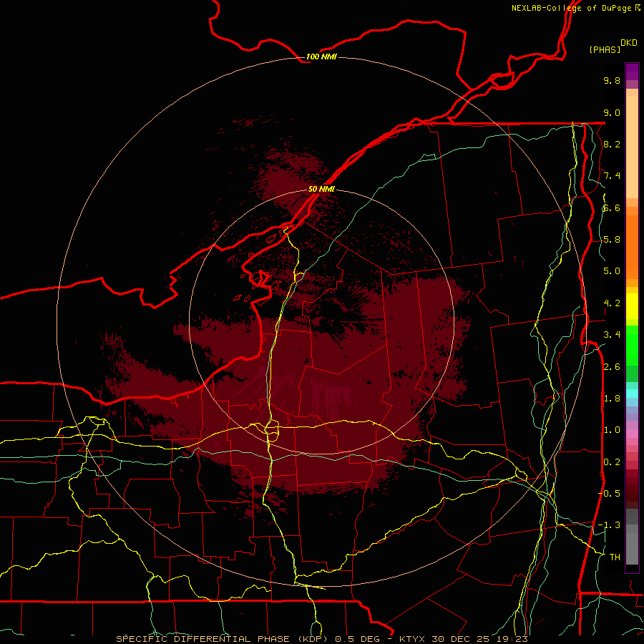Pick the bright green segment of the color bar
Screen dimensions: 644x644
[x=632, y=345]
